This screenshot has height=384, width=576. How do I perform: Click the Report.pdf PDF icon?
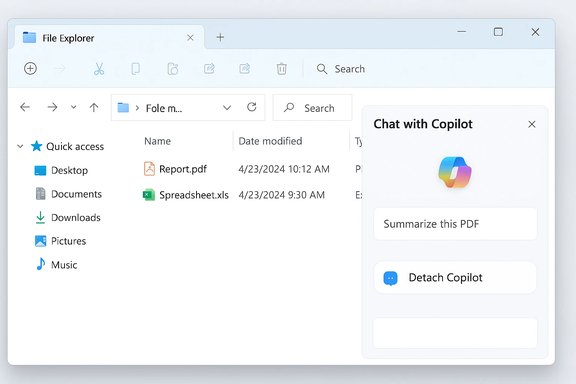tap(149, 169)
